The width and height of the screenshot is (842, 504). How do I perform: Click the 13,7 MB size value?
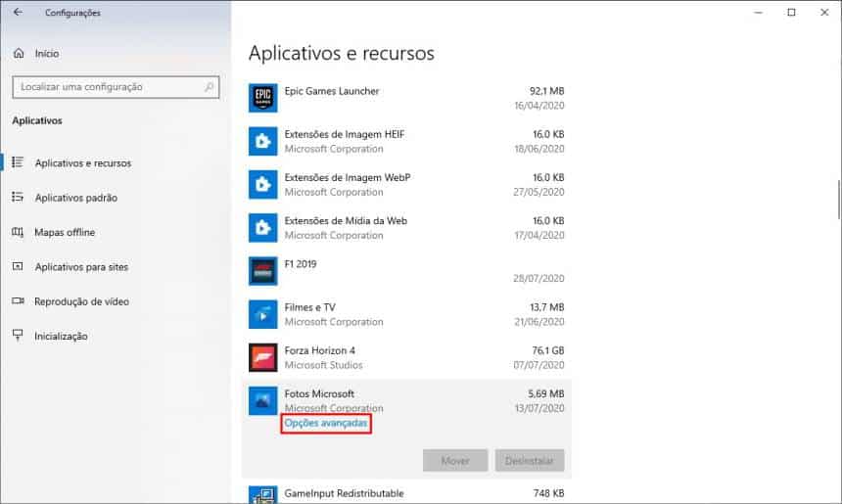pos(546,307)
